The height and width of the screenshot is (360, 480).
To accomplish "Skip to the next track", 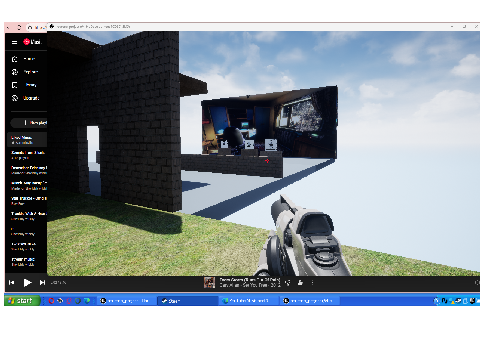I will [x=42, y=283].
